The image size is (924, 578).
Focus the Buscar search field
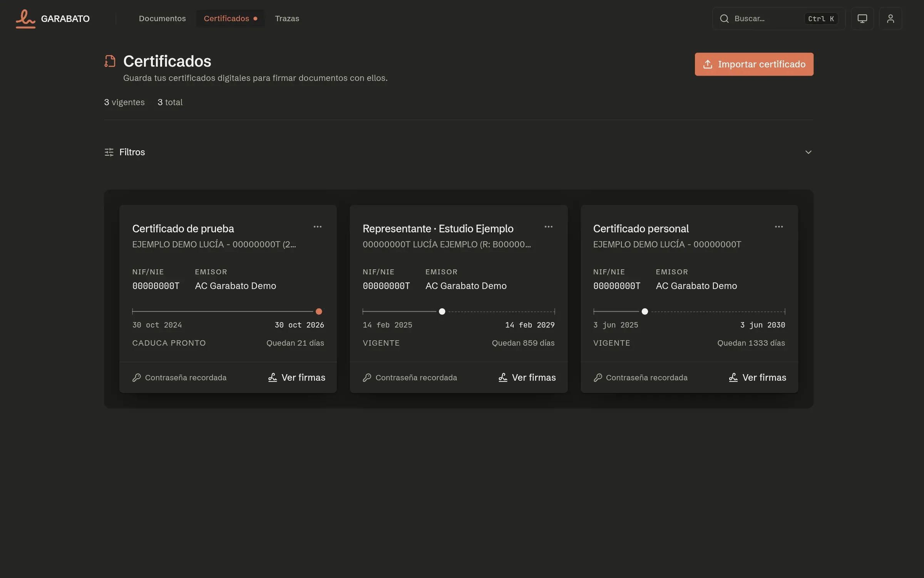(778, 18)
